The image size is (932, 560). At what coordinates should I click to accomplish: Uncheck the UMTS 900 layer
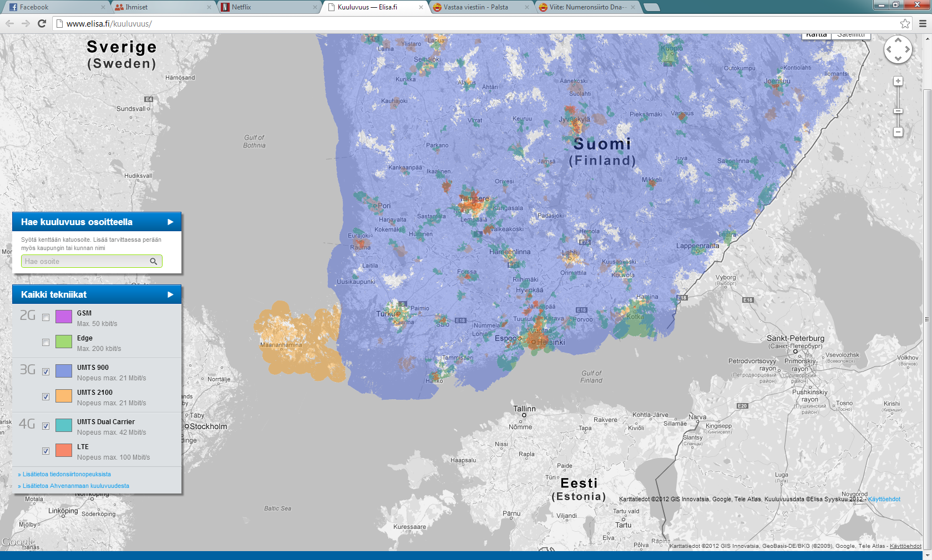pyautogui.click(x=45, y=372)
